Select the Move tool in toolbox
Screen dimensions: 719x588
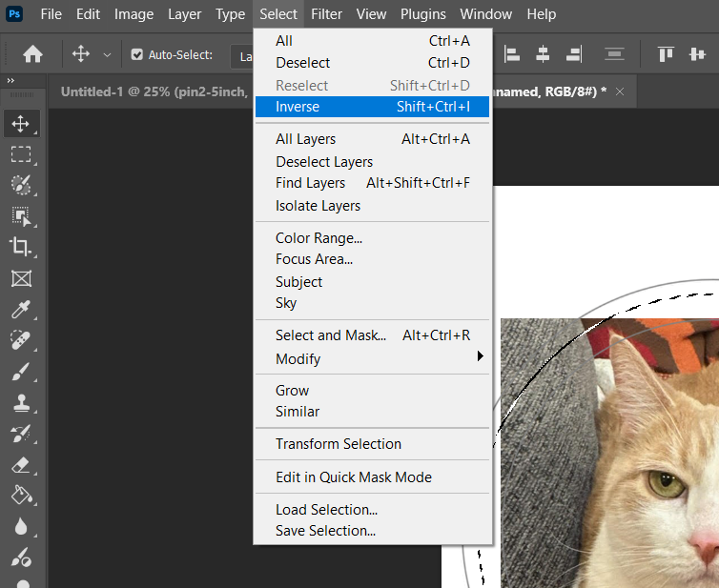(x=21, y=124)
